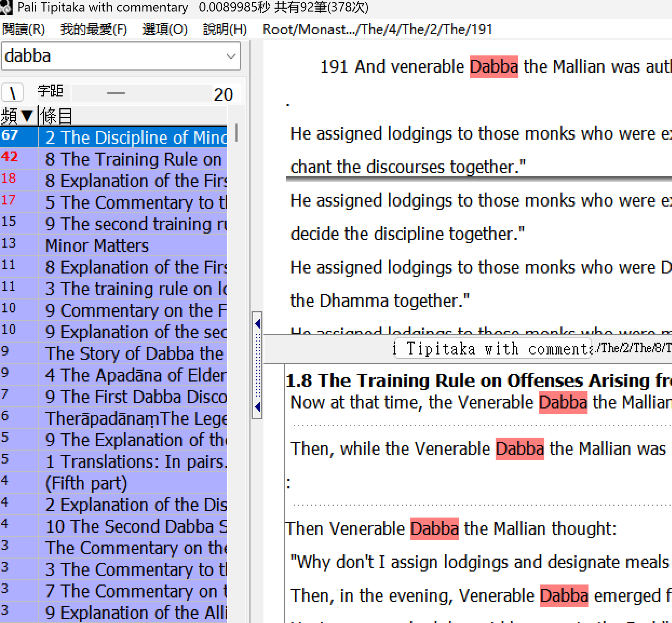Click the upper blue arrow on the splitter
The width and height of the screenshot is (672, 623).
click(x=257, y=324)
